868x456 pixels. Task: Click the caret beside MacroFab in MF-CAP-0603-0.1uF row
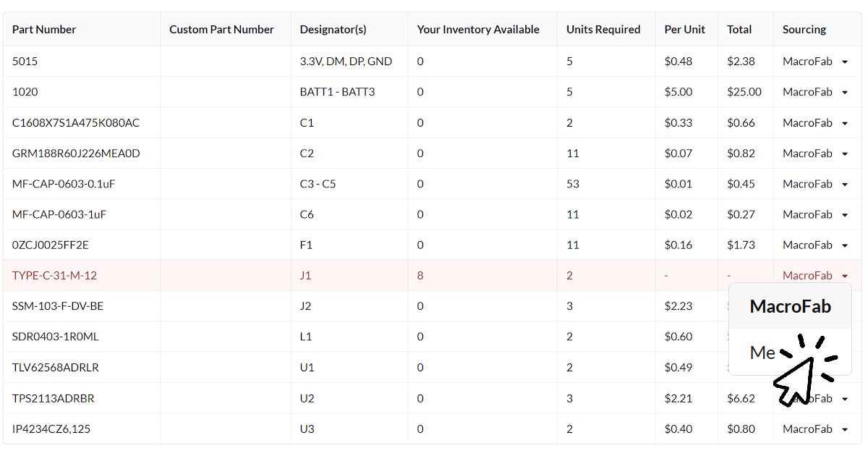coord(844,185)
